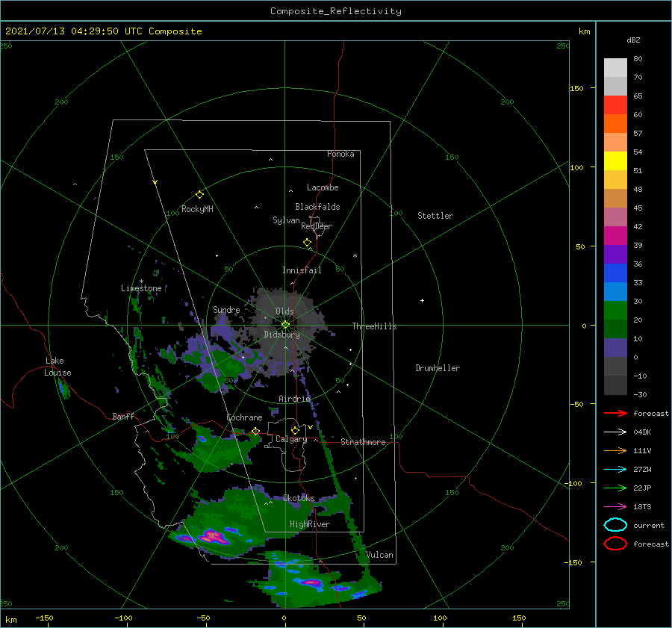Click the magenta 18TS arrow icon
The width and height of the screenshot is (672, 628).
click(615, 507)
